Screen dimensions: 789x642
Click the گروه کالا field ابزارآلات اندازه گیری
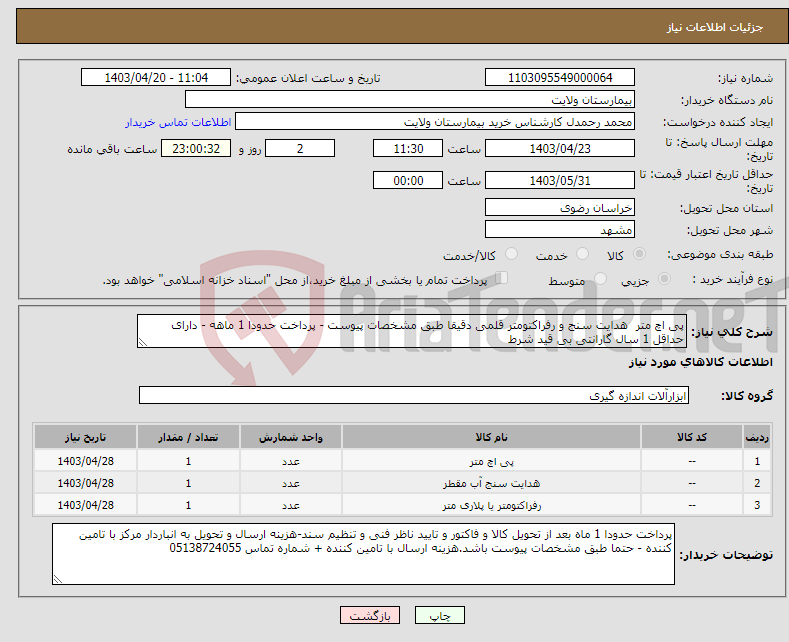414,395
